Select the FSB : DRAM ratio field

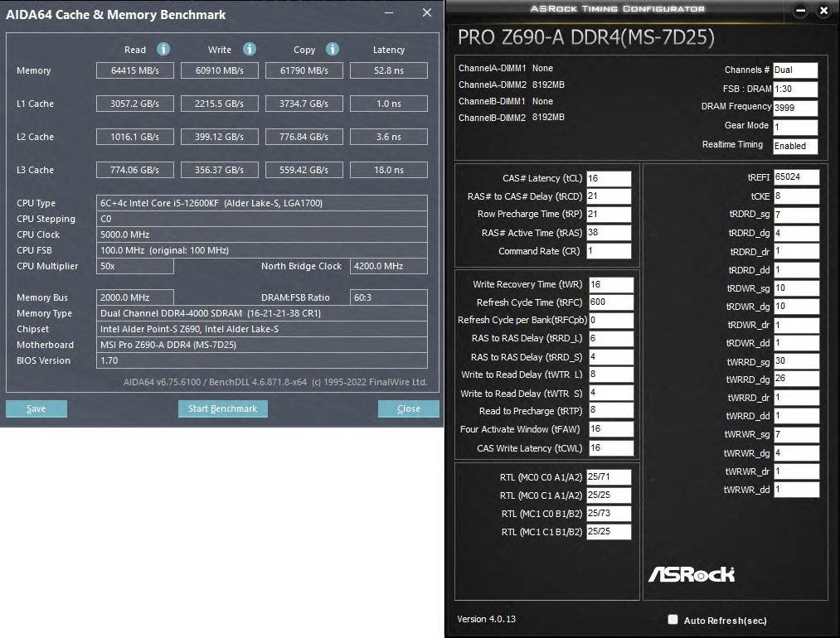tap(795, 89)
